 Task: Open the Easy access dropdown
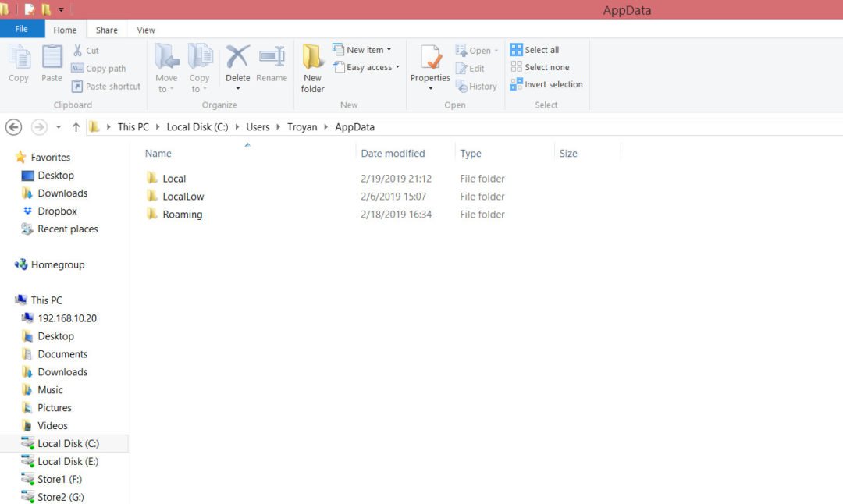(x=366, y=67)
